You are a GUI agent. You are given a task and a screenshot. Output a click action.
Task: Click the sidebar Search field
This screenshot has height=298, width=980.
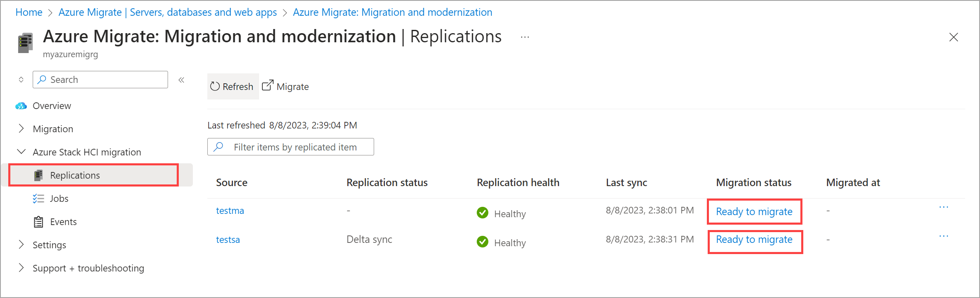(x=100, y=80)
